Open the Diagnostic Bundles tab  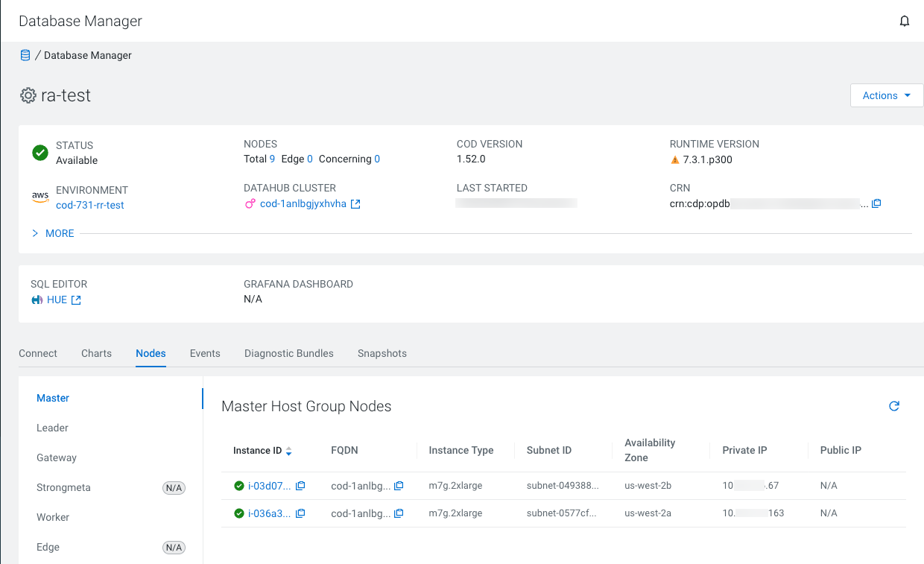[288, 353]
